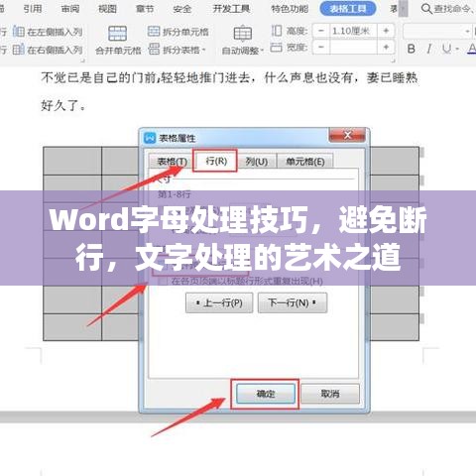
Task: Toggle bold formatting with B
Action: (412, 49)
